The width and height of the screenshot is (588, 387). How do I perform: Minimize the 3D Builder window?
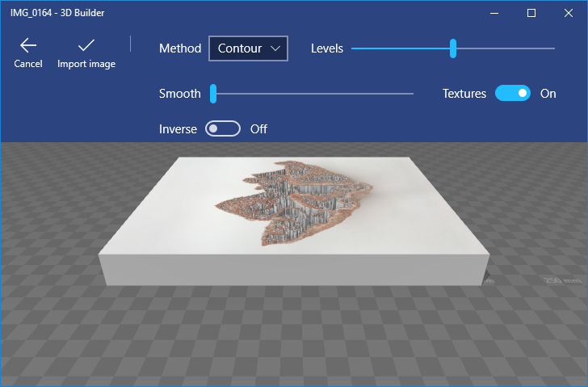(494, 13)
